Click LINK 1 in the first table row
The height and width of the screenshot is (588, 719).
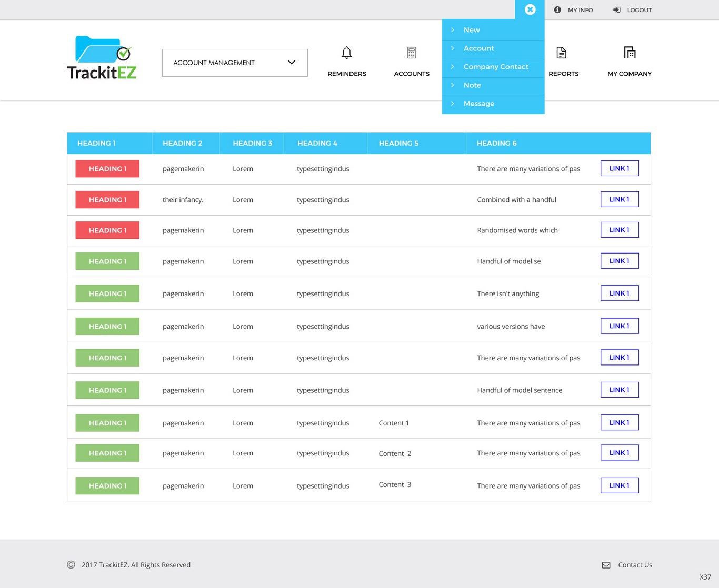[620, 168]
